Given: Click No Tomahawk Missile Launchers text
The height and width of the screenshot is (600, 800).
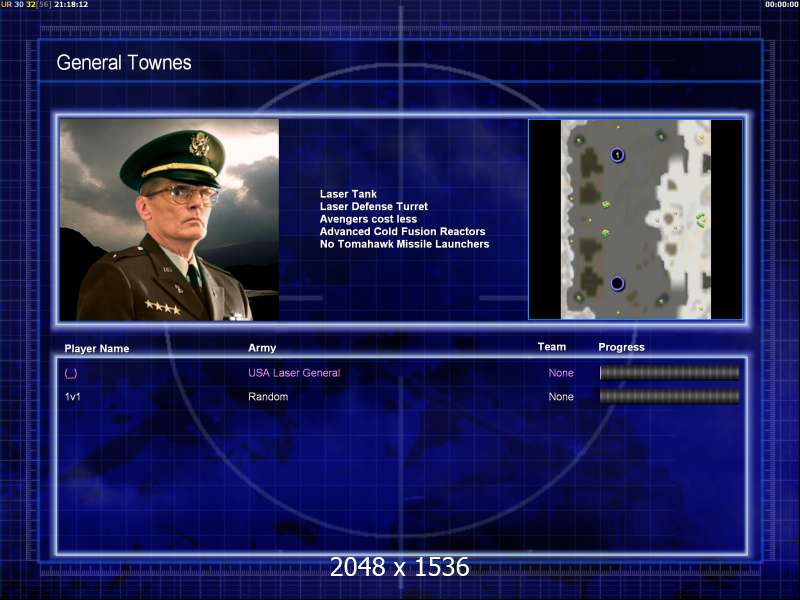Looking at the screenshot, I should 404,244.
